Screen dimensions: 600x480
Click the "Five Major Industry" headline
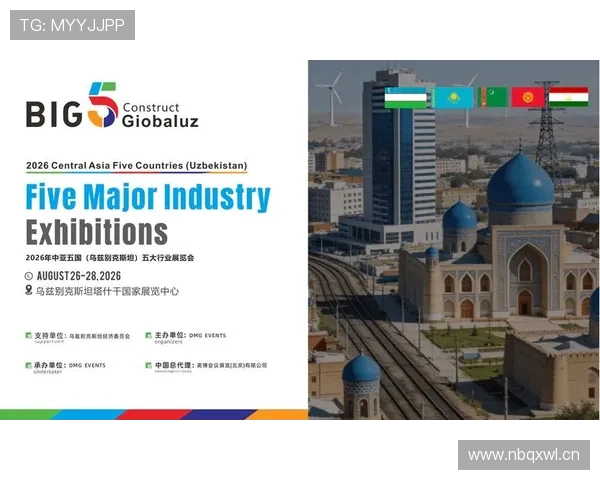click(x=148, y=196)
